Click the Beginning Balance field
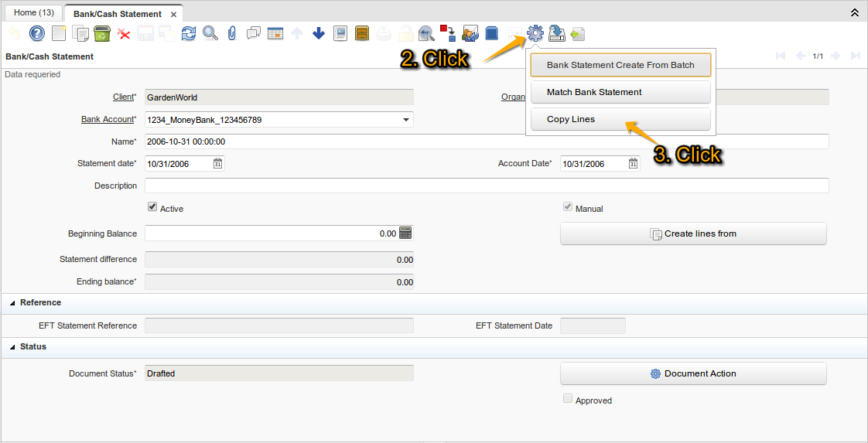Image resolution: width=868 pixels, height=443 pixels. click(272, 233)
